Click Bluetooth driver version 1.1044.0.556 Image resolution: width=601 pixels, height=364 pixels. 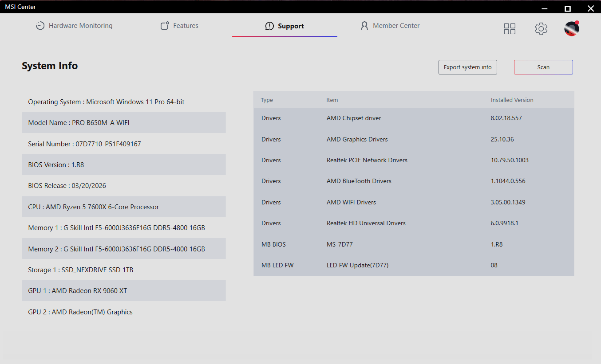tap(508, 181)
